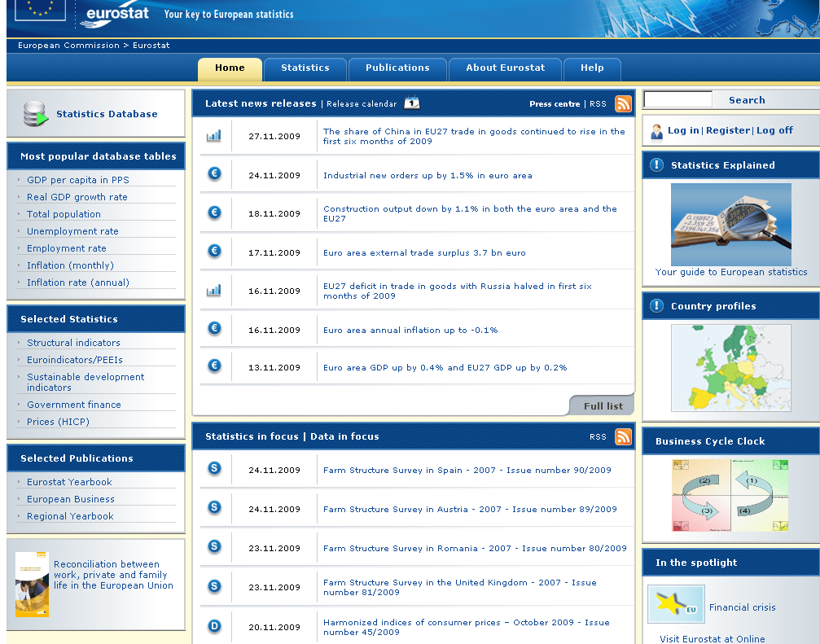Click the Search button

747,100
